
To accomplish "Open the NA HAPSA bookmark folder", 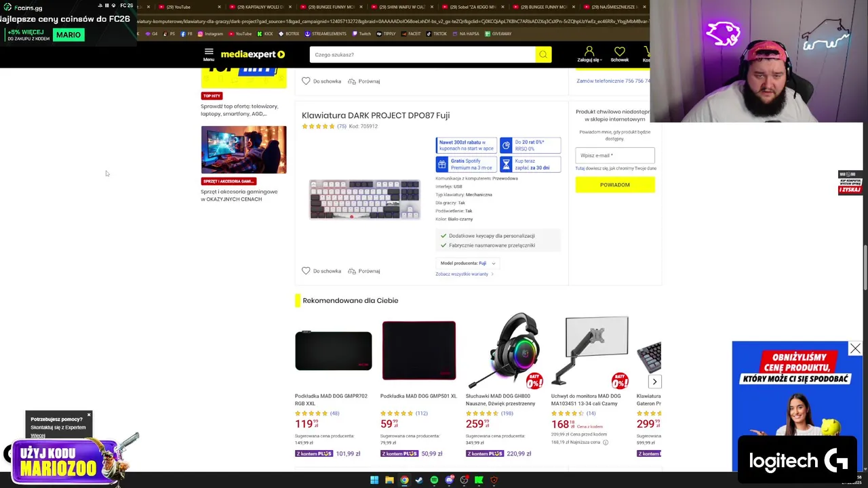I will click(x=465, y=33).
